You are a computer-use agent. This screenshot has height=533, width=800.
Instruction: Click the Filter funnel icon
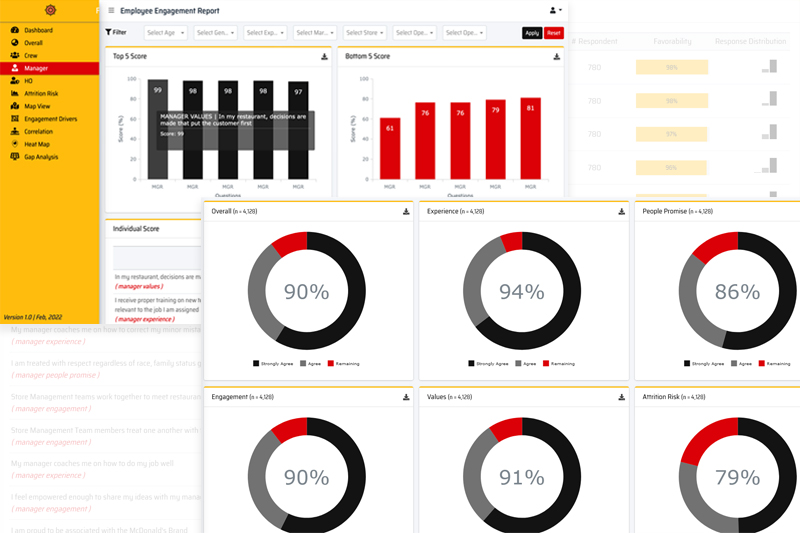click(108, 32)
